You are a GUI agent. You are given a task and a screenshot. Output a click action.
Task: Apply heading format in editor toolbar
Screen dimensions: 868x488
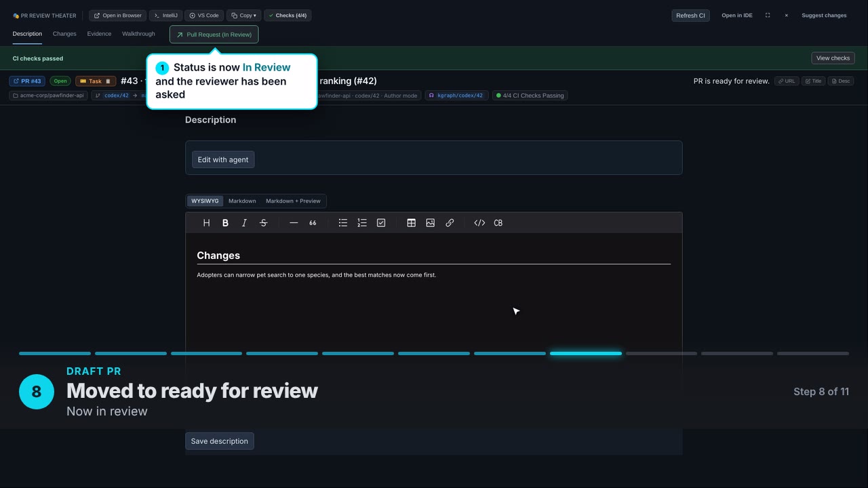click(x=206, y=223)
